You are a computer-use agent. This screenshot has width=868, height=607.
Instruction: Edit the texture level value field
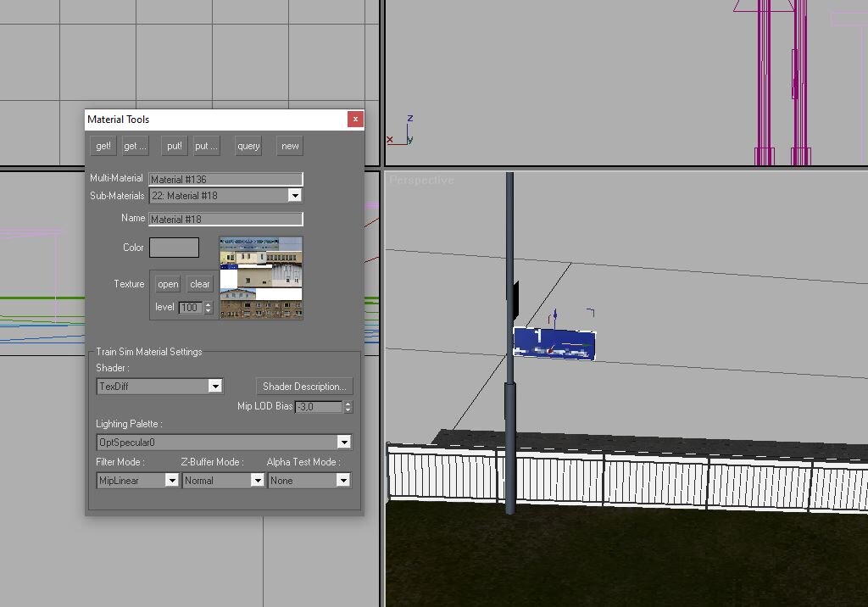pos(191,308)
